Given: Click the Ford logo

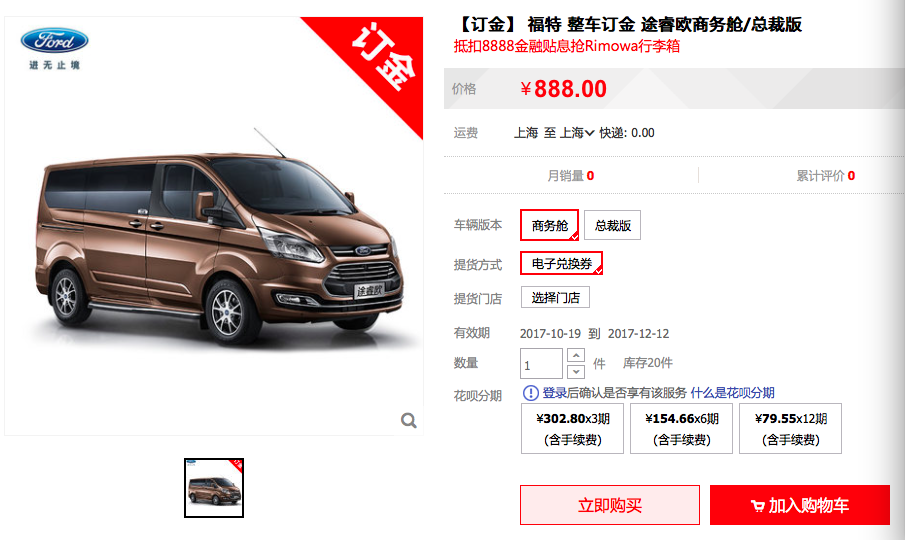Looking at the screenshot, I should pos(54,40).
